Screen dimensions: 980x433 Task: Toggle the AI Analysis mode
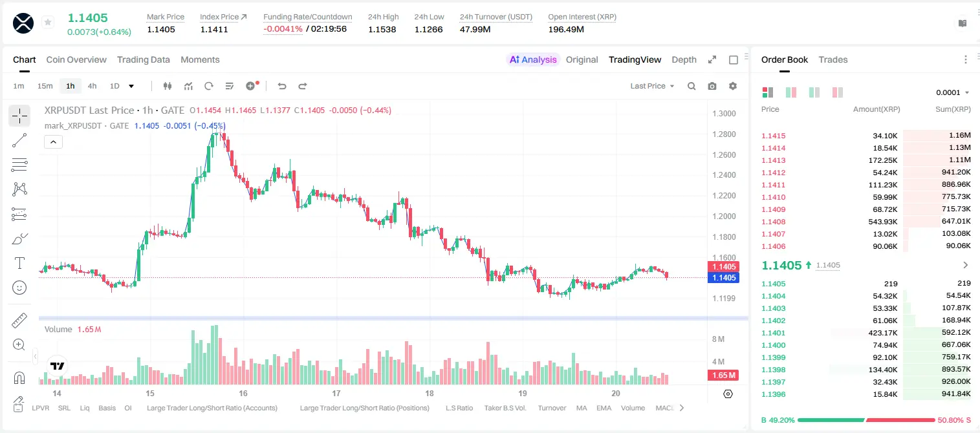pyautogui.click(x=533, y=59)
